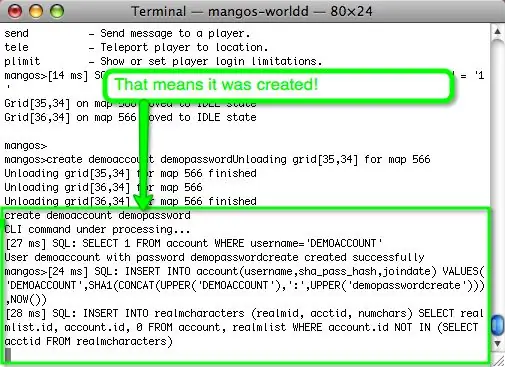Image resolution: width=505 pixels, height=367 pixels.
Task: Click 'plimit - Show or set player login limitations.' line
Action: pos(163,61)
